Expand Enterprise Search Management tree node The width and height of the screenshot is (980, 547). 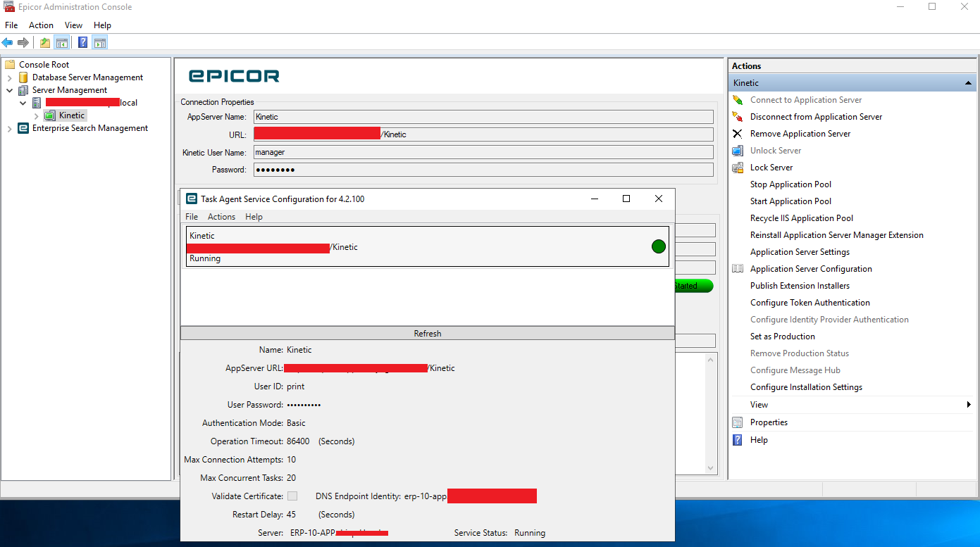[10, 128]
